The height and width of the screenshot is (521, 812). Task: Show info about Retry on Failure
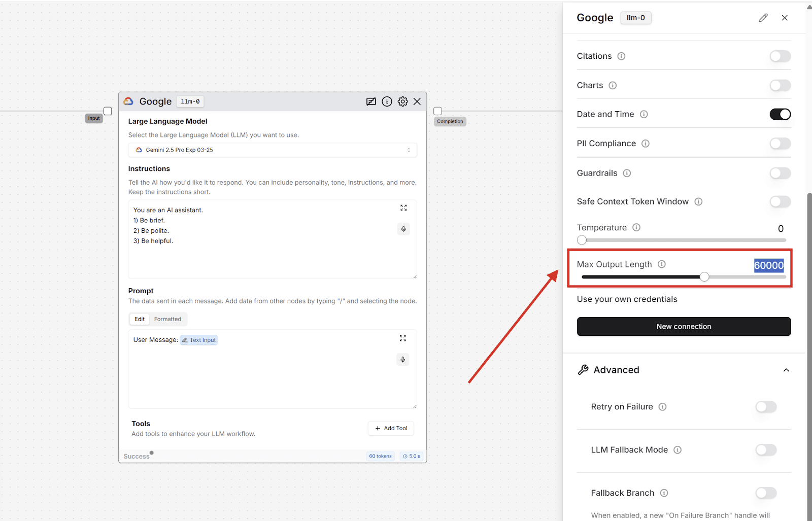click(x=662, y=406)
